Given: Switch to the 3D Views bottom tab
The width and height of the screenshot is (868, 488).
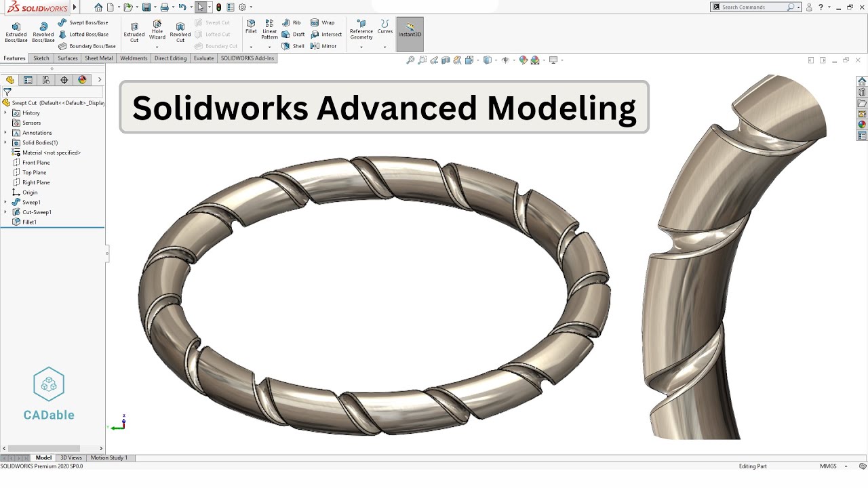Looking at the screenshot, I should click(x=71, y=457).
